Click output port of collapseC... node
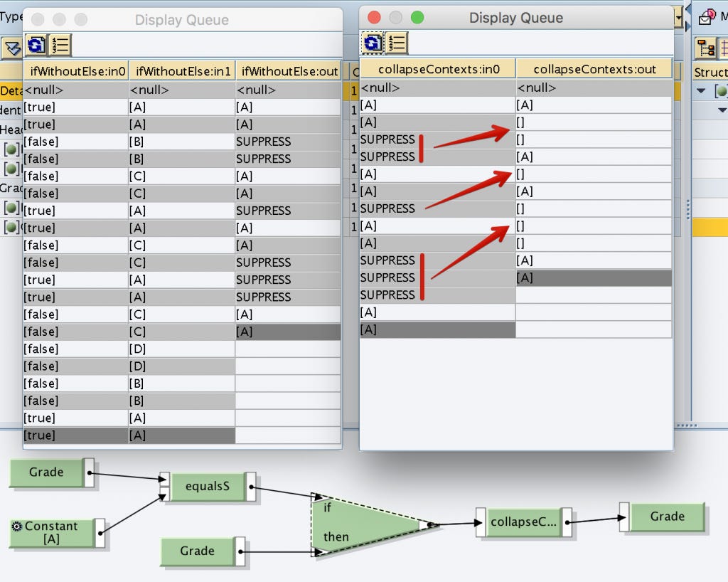728x582 pixels. 567,522
